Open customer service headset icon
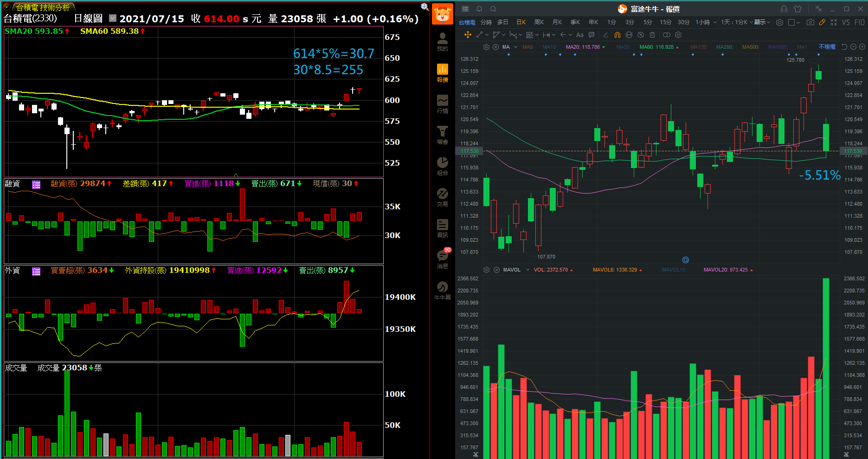This screenshot has height=459, width=868. click(784, 9)
